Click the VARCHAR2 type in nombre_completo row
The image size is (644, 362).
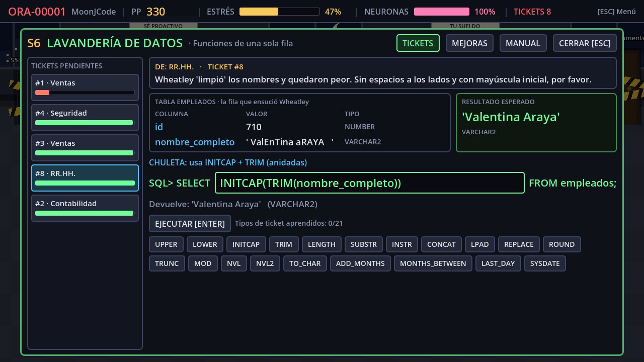(x=363, y=142)
